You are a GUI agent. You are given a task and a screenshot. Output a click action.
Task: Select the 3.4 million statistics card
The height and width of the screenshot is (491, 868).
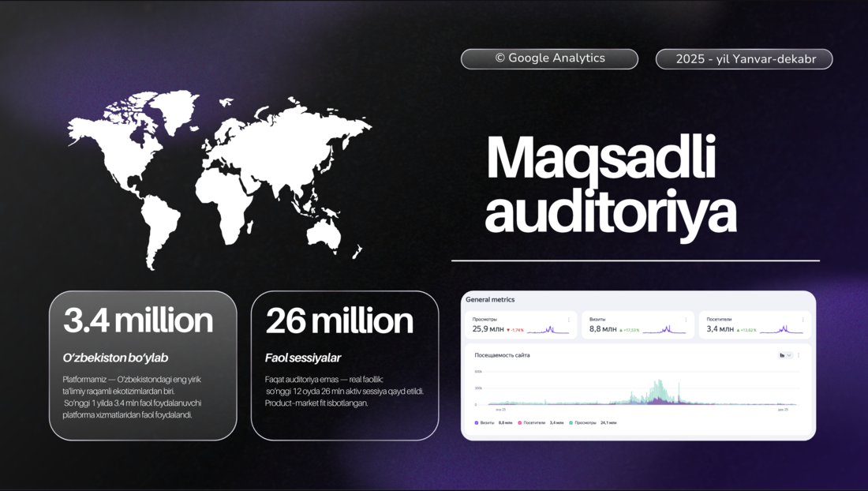[143, 365]
